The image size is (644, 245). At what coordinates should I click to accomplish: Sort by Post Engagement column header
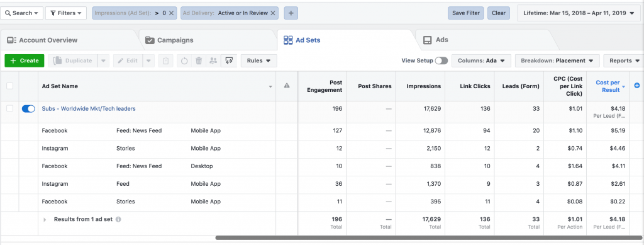[325, 86]
